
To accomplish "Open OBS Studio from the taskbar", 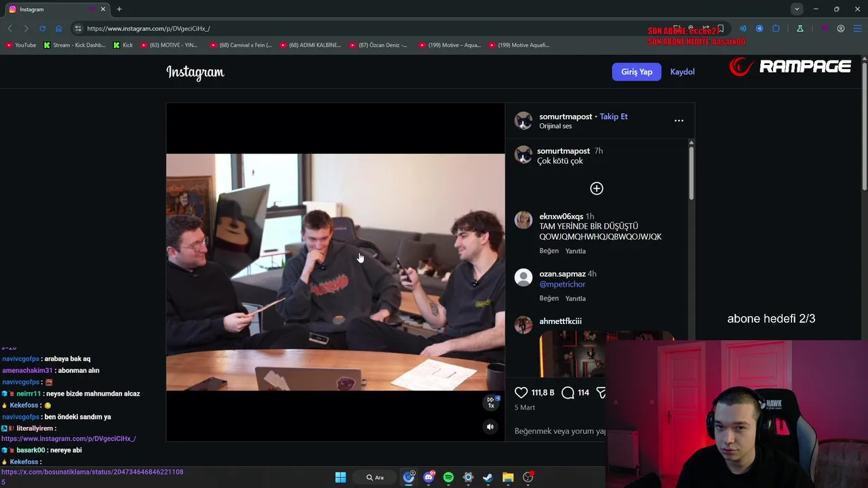I will pyautogui.click(x=528, y=477).
